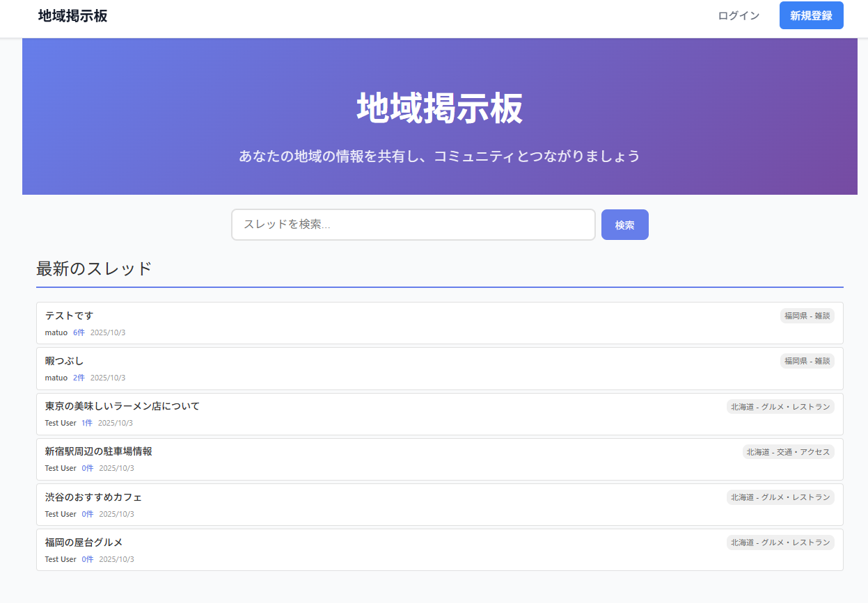
Task: Open the 暇つぶし thread
Action: click(64, 361)
